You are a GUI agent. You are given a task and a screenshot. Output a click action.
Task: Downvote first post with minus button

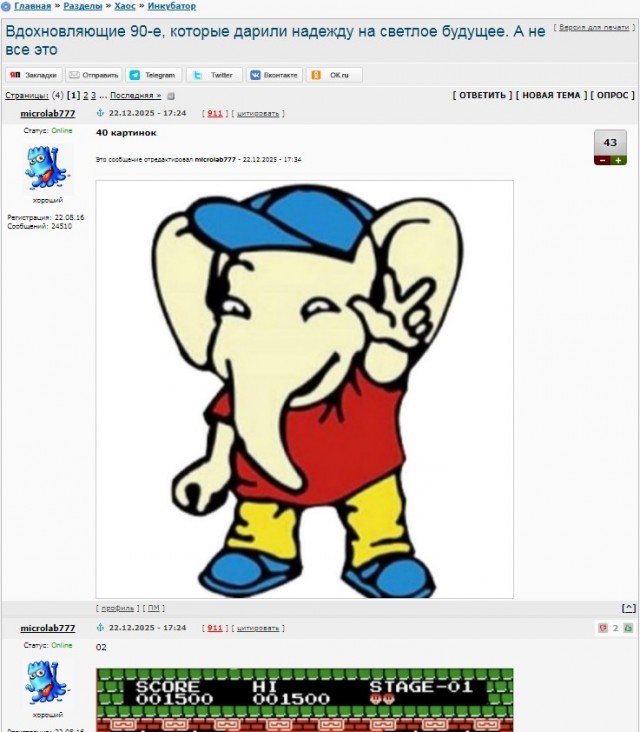pos(602,160)
